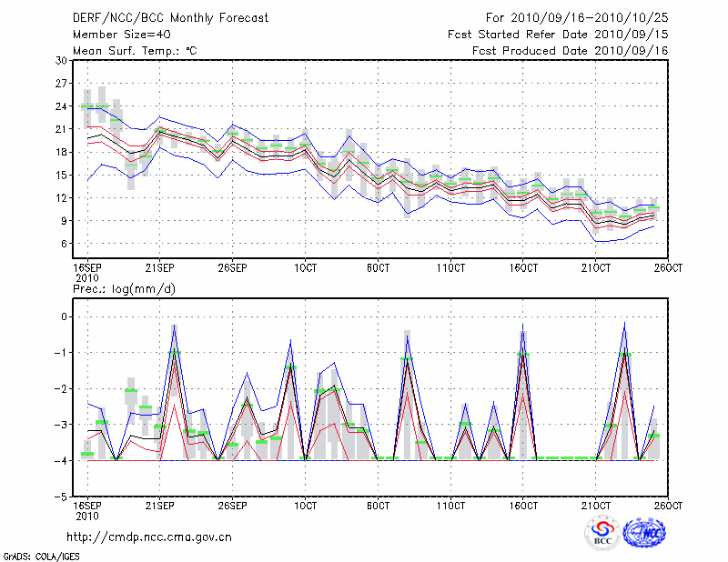Click 21OCT on the precipitation chart axis
The width and height of the screenshot is (728, 562).
pos(596,505)
